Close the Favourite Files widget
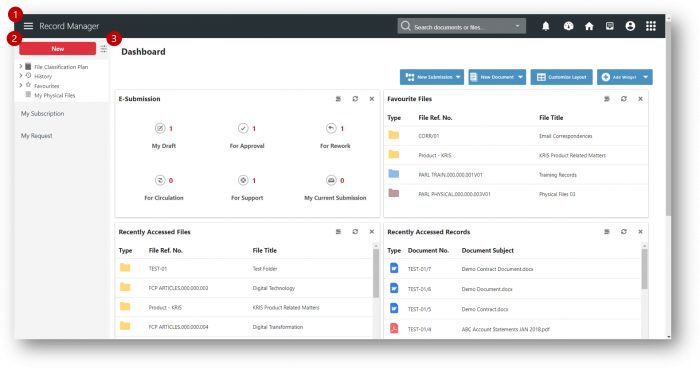Viewport: 700px width, 368px height. coord(640,99)
